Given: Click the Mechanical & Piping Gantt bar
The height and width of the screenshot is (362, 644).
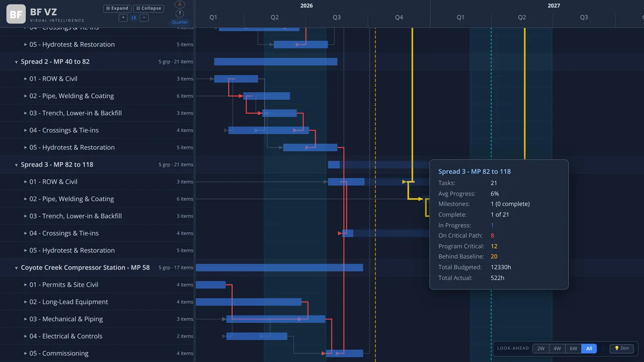Looking at the screenshot, I should [x=276, y=319].
